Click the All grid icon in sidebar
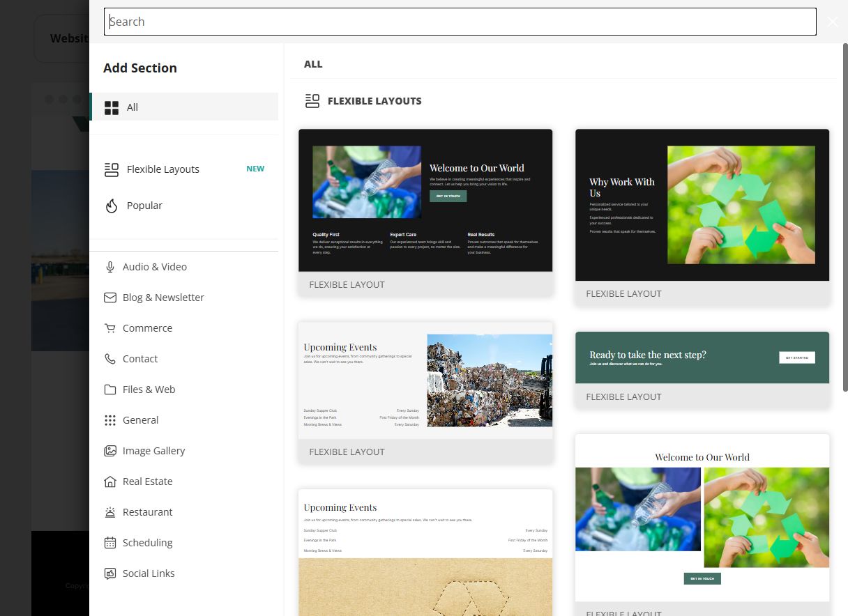 click(x=112, y=107)
